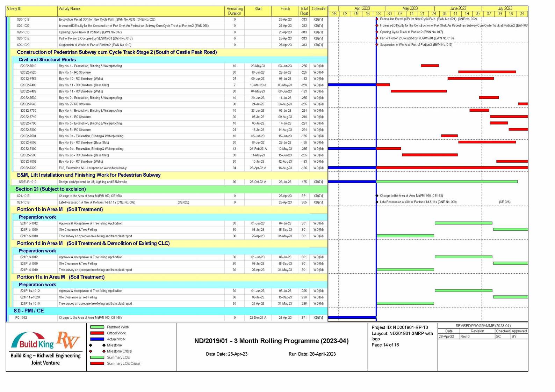555x392 pixels.
Task: Click the green SummaryLOE legend swatch
Action: point(97,357)
